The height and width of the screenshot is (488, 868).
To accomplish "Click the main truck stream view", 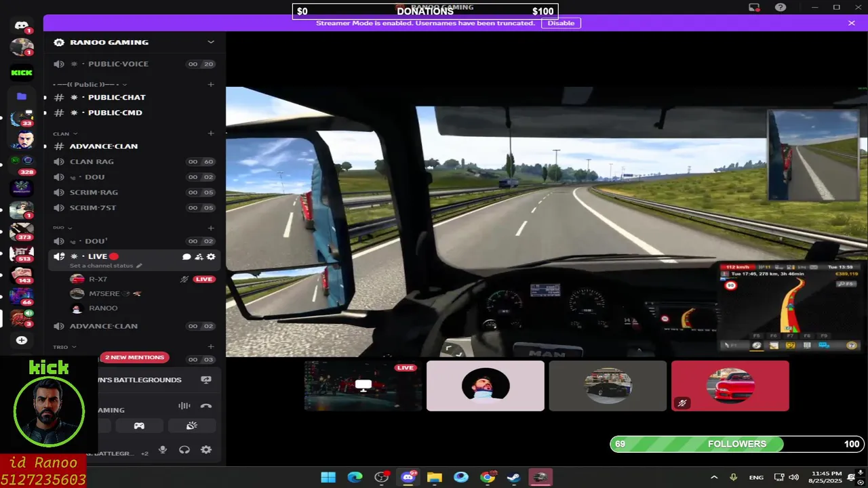I will point(547,222).
